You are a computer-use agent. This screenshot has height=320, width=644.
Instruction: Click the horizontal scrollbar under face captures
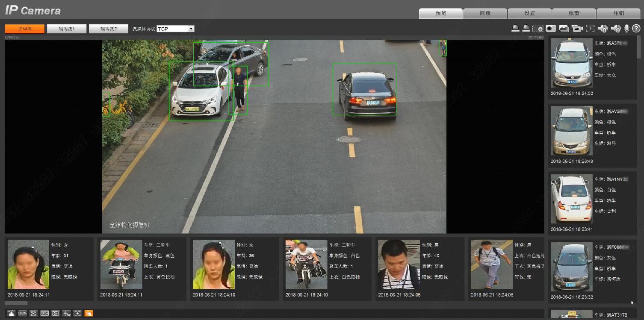pyautogui.click(x=16, y=303)
